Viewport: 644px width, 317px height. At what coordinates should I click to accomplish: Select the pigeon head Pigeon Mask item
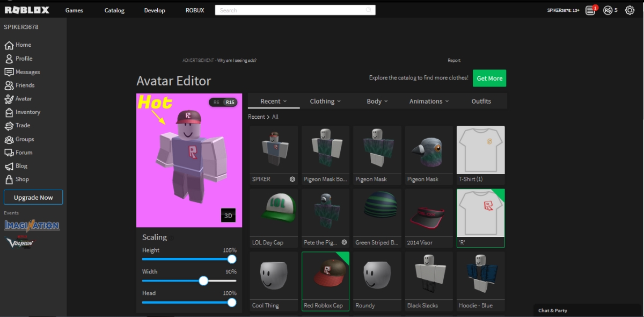[429, 155]
